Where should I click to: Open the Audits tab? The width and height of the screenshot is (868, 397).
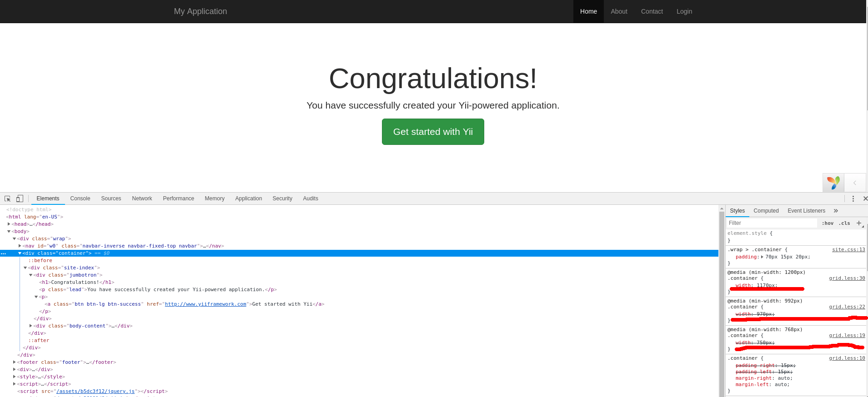click(311, 198)
